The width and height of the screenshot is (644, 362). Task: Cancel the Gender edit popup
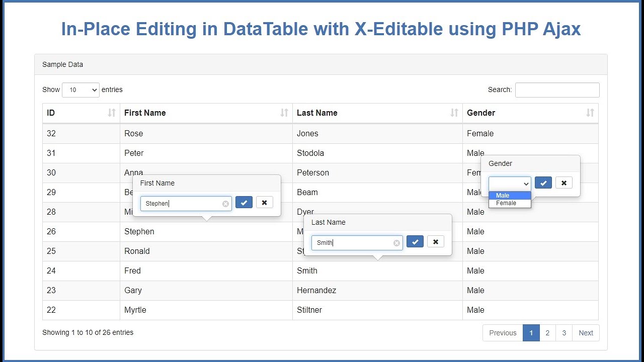click(564, 183)
